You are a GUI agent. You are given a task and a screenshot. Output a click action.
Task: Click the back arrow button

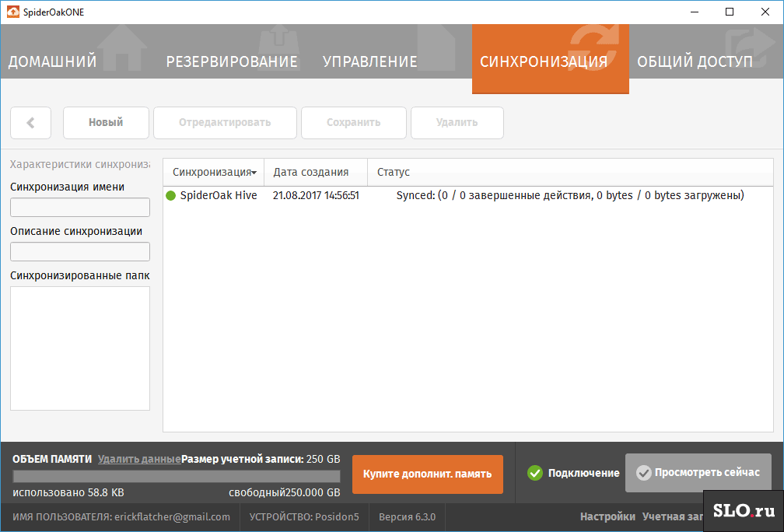[30, 123]
